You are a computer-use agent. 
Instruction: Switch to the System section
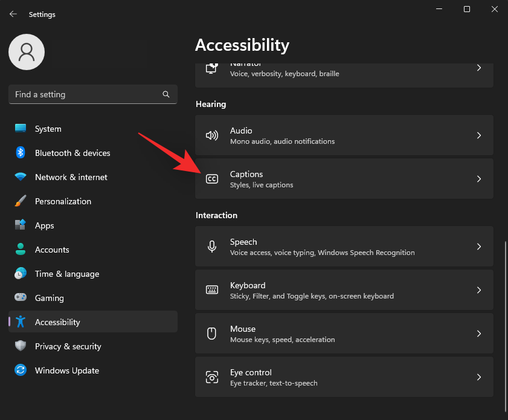(48, 129)
